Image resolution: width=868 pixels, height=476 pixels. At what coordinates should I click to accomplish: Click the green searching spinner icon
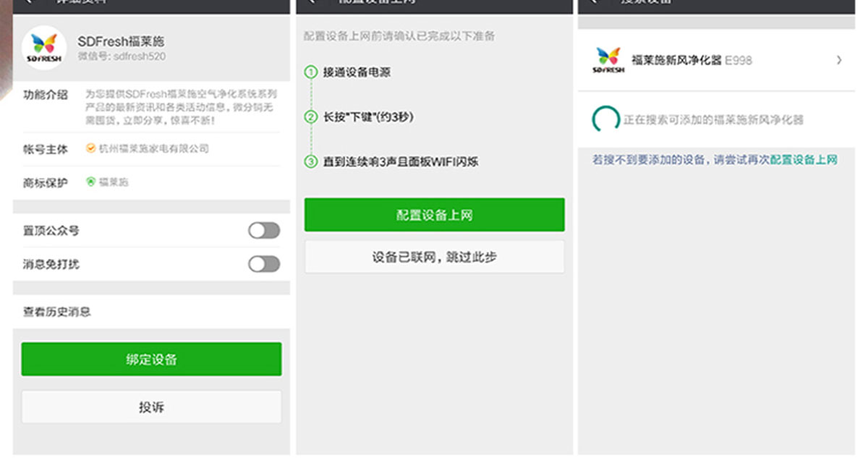click(x=605, y=120)
